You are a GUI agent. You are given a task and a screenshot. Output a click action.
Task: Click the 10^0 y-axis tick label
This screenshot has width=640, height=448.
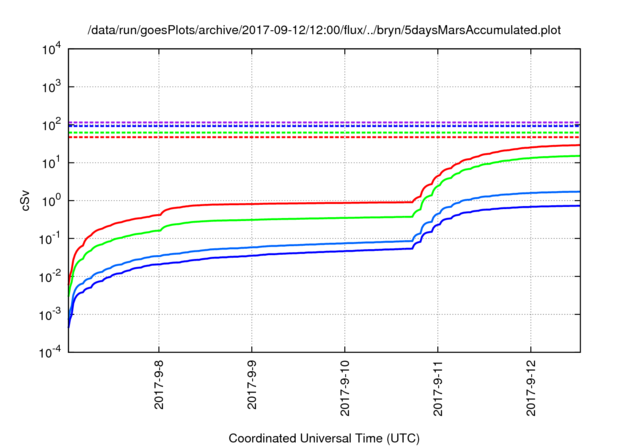tap(51, 201)
